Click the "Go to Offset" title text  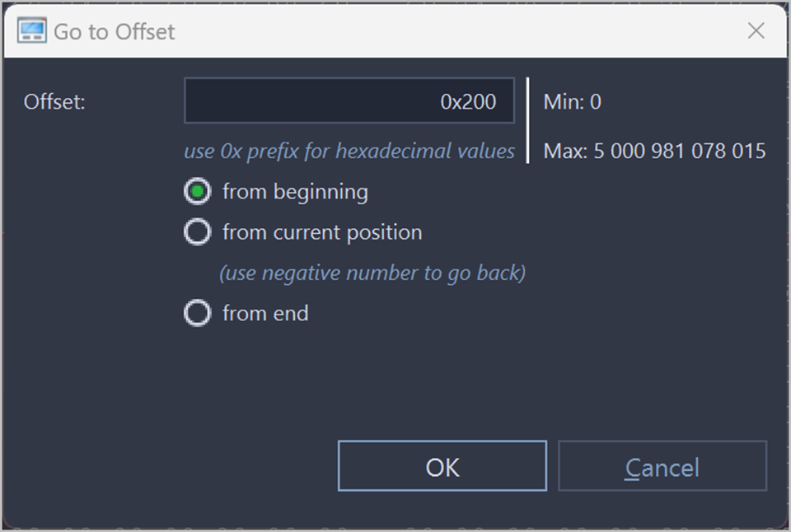point(115,32)
